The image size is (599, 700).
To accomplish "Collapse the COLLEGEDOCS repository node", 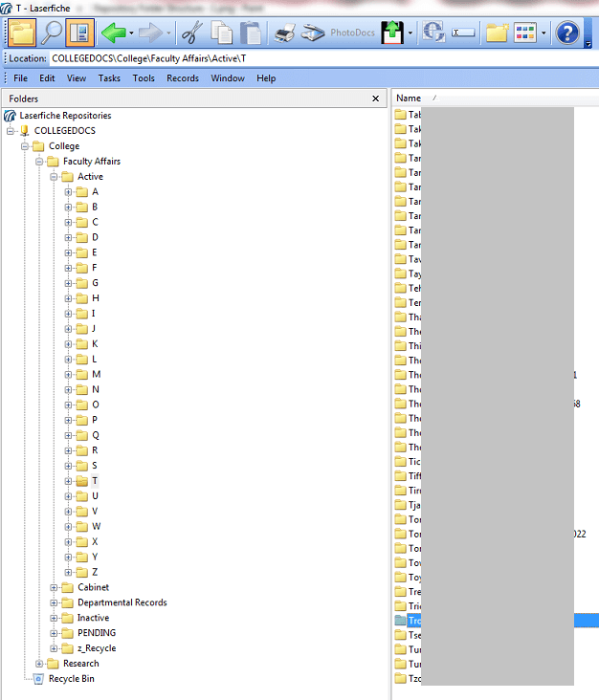I will [11, 131].
